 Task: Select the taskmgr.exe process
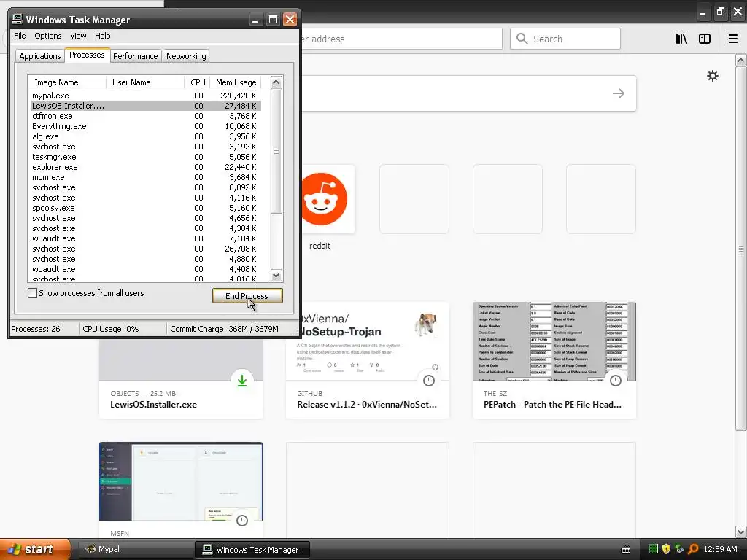pyautogui.click(x=145, y=157)
